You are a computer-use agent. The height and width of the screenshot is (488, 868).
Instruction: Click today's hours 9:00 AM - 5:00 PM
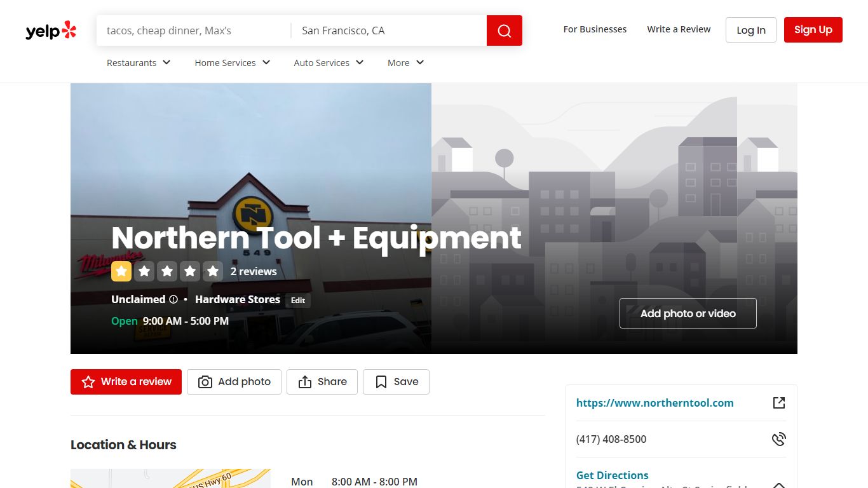[186, 321]
